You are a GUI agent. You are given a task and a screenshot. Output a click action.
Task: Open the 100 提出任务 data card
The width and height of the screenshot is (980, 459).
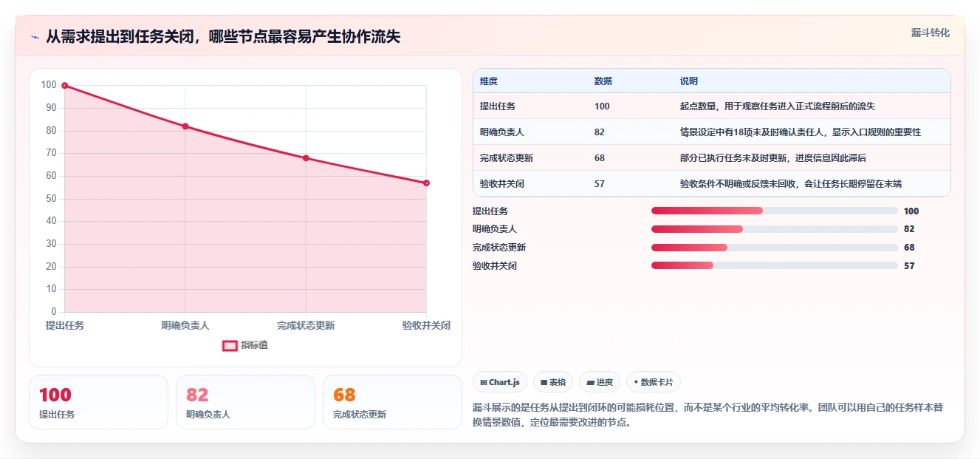coord(98,402)
